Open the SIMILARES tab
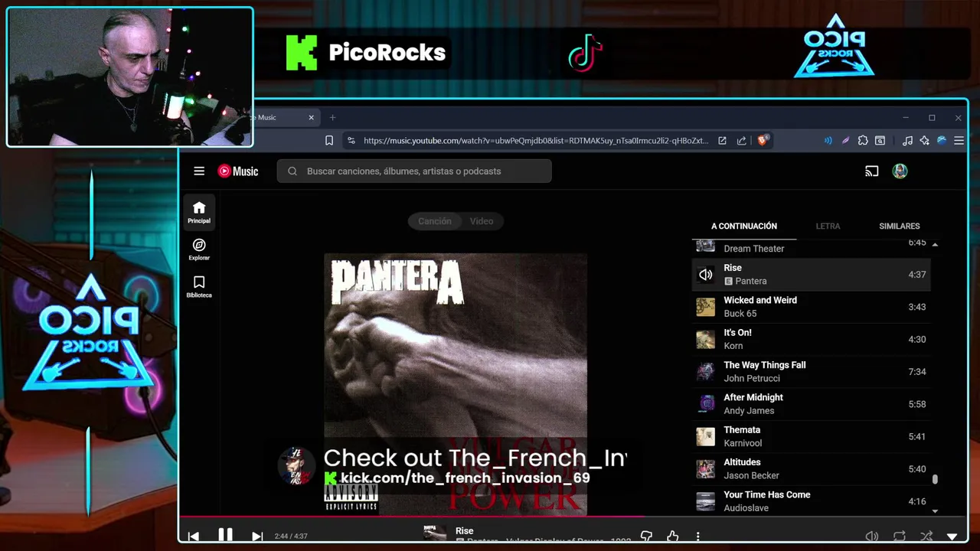 900,227
